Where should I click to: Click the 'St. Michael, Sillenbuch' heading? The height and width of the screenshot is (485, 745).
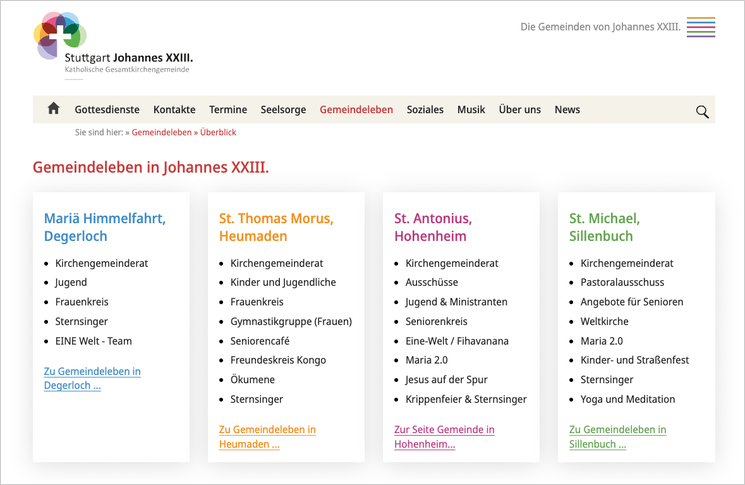[x=604, y=227]
